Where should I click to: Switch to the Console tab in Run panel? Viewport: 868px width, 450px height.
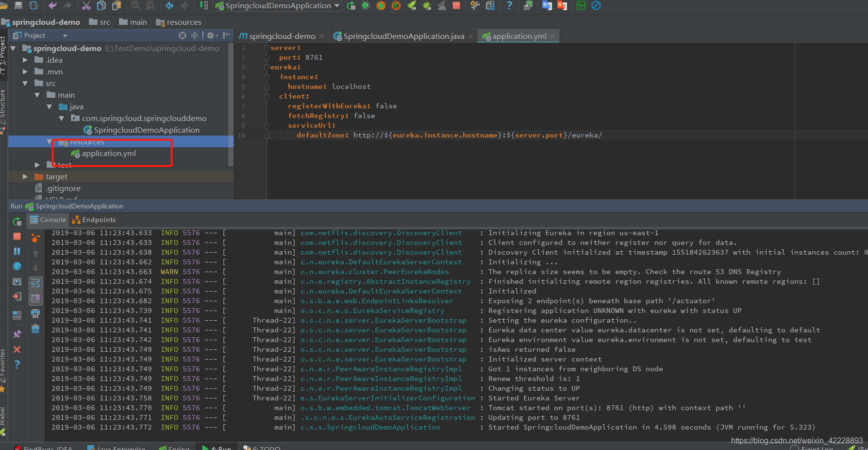48,220
